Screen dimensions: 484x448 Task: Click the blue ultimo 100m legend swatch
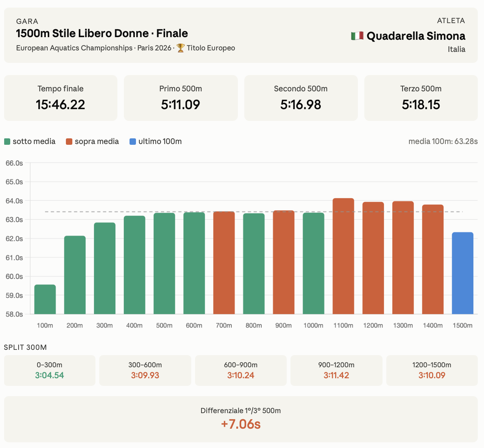[133, 141]
